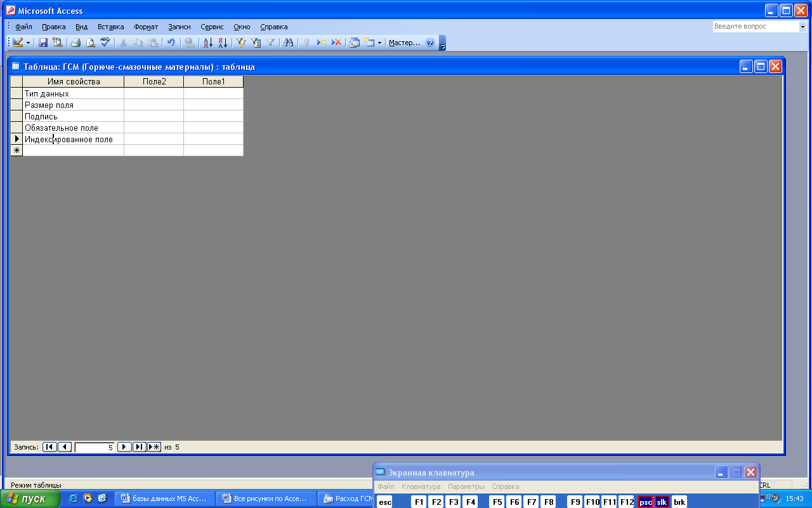
Task: Open the View mode dropdown arrow
Action: tap(28, 43)
